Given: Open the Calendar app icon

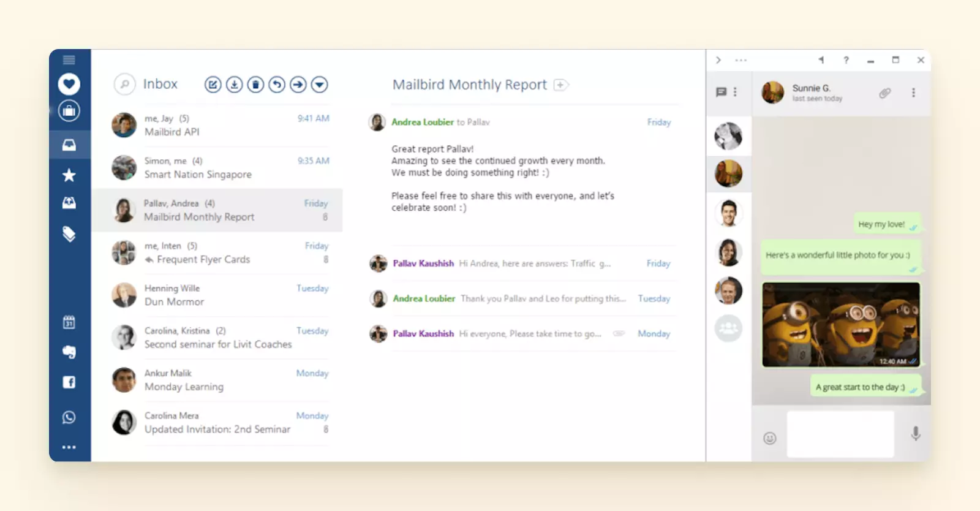Looking at the screenshot, I should click(x=69, y=322).
